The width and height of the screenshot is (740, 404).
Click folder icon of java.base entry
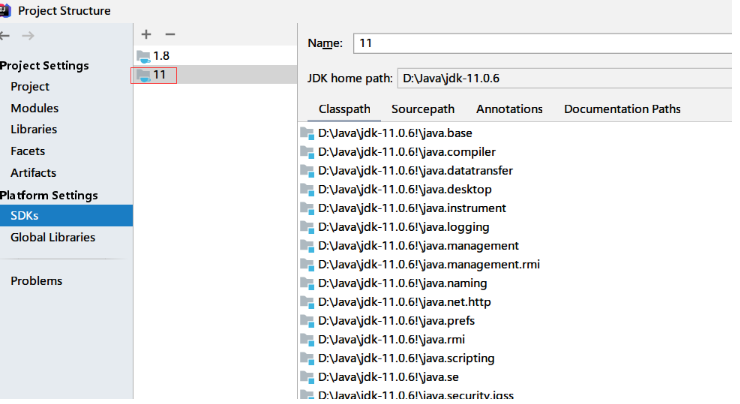click(307, 134)
